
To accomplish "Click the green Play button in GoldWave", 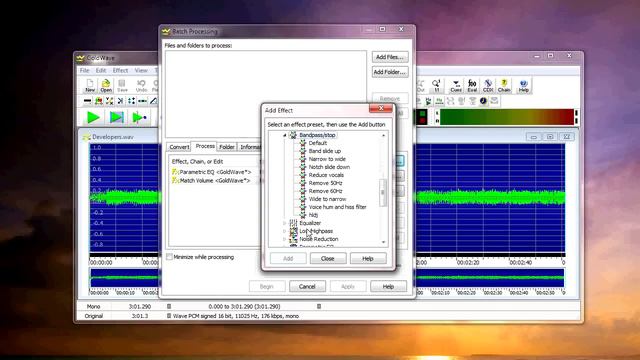I will click(x=93, y=118).
